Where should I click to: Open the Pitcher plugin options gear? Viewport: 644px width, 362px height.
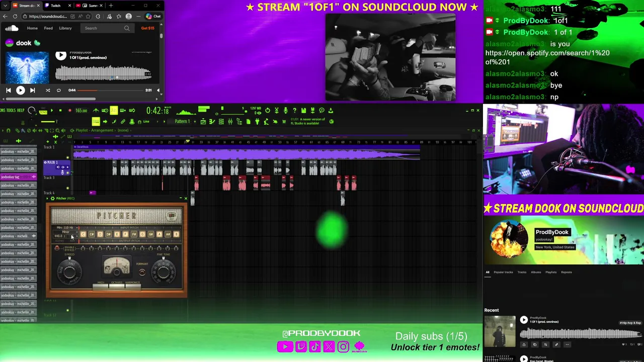click(x=52, y=199)
